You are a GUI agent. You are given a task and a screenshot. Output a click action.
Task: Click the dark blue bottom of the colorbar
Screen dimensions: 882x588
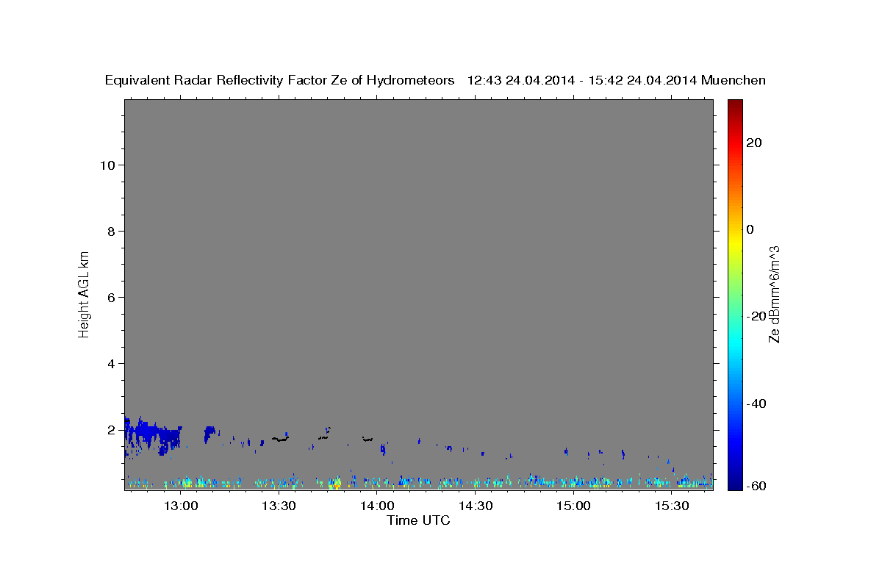735,484
